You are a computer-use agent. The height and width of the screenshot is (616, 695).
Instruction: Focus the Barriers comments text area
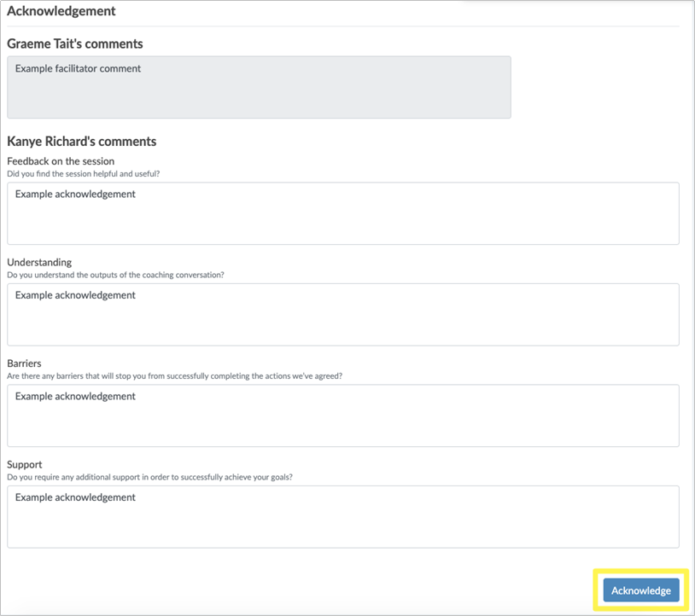343,416
